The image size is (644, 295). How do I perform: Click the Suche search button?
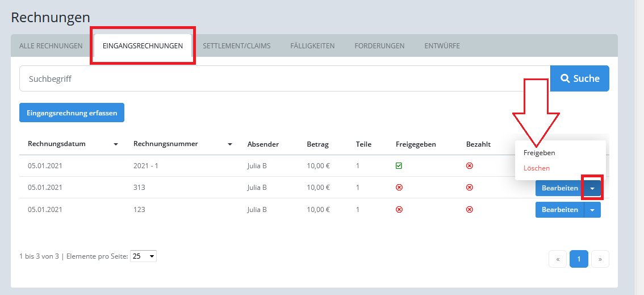[x=580, y=78]
